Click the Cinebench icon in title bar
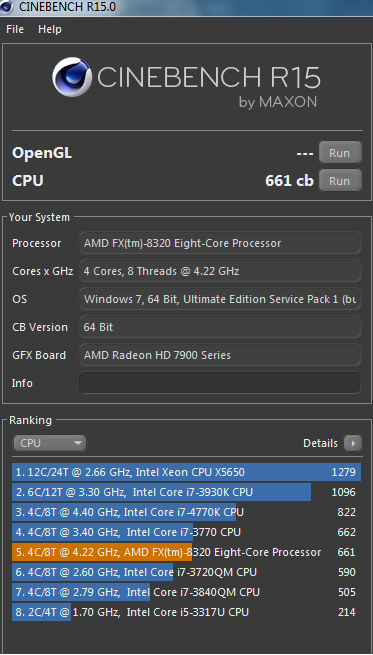Viewport: 373px width, 655px height. pyautogui.click(x=7, y=7)
